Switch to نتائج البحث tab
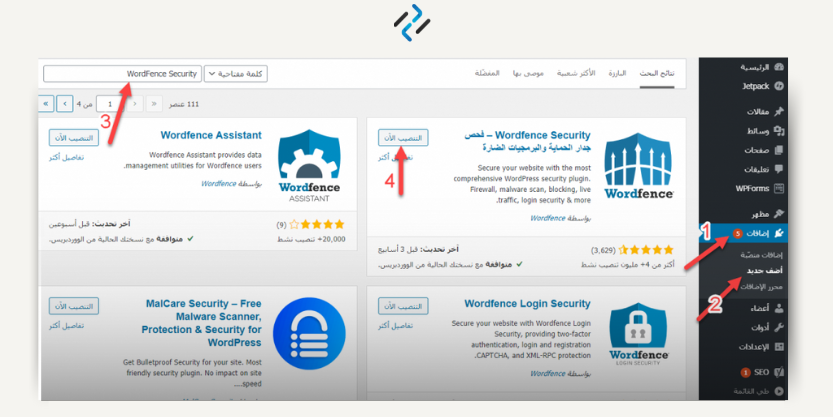 (657, 73)
